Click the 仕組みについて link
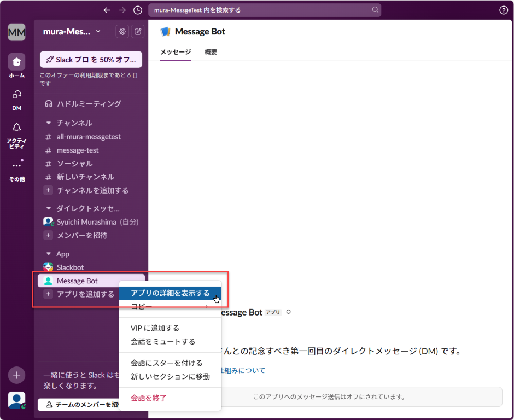Viewport: 514px width, 420px height. pyautogui.click(x=243, y=370)
